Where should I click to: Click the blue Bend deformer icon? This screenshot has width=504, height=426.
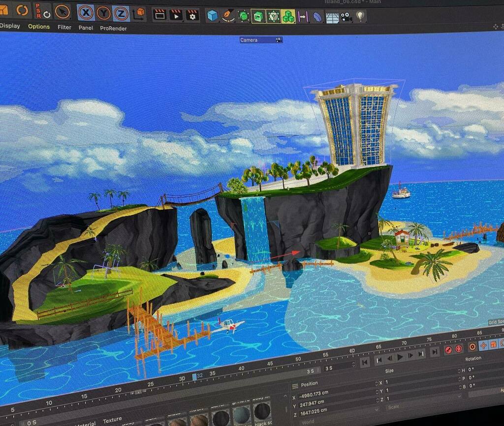coord(317,17)
